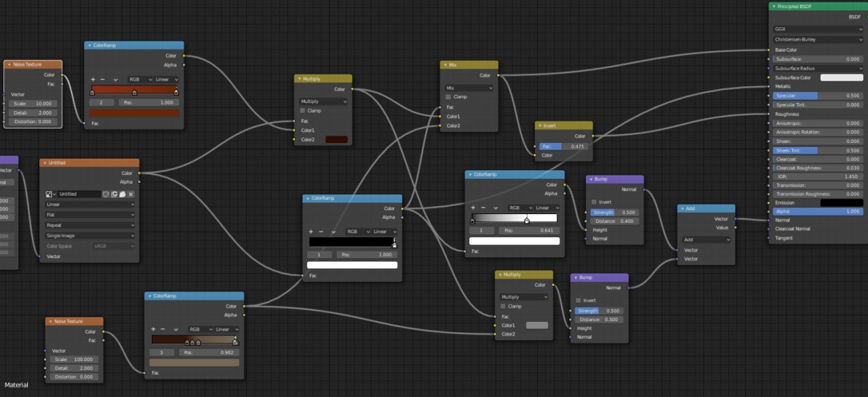Click the Metallic input socket on Principled BSDF
This screenshot has width=868, height=397.
click(x=770, y=87)
